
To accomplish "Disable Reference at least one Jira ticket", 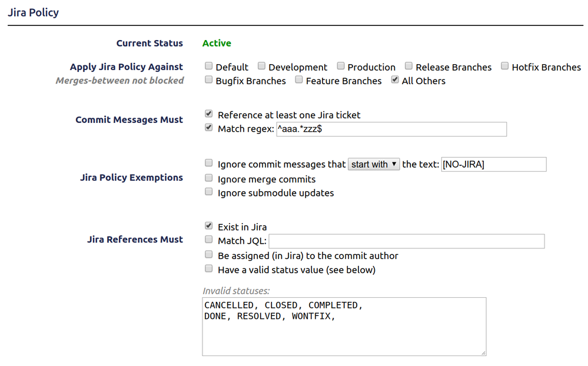I will (x=209, y=114).
